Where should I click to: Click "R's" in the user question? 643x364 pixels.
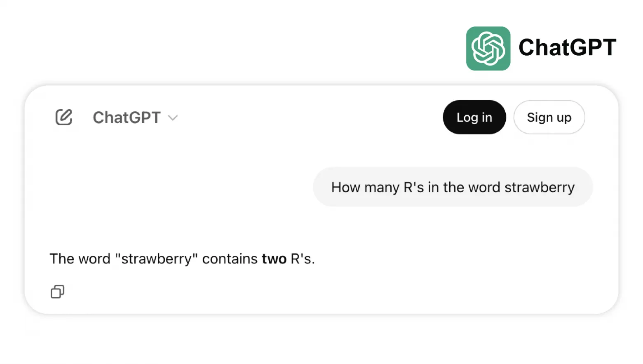tap(413, 187)
